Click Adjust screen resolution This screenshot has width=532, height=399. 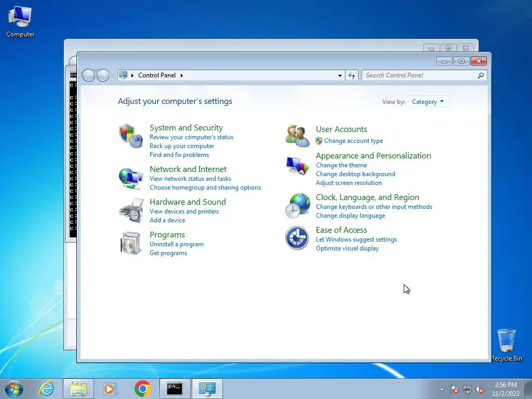tap(349, 183)
